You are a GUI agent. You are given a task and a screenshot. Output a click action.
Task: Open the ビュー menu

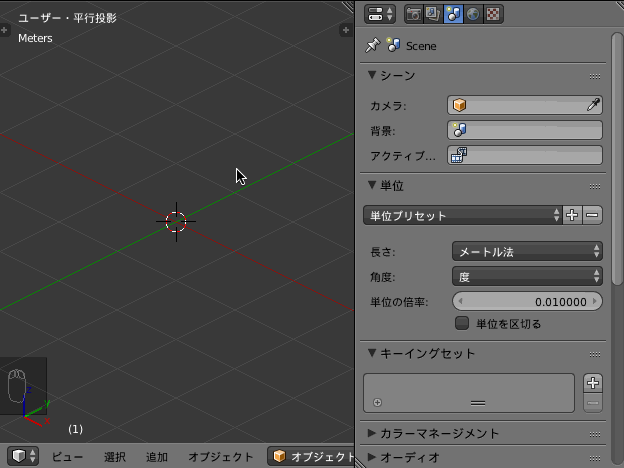pos(67,456)
